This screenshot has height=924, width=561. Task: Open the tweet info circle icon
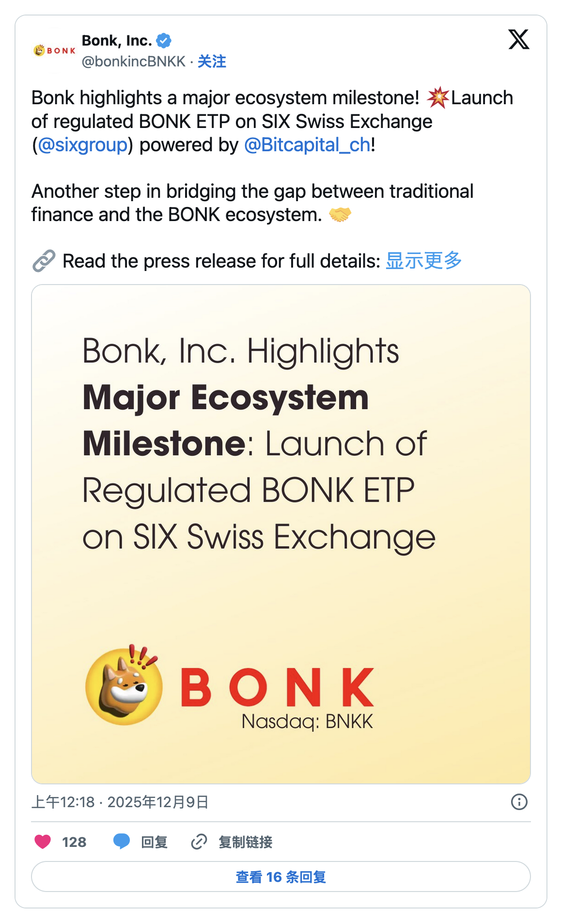click(519, 802)
